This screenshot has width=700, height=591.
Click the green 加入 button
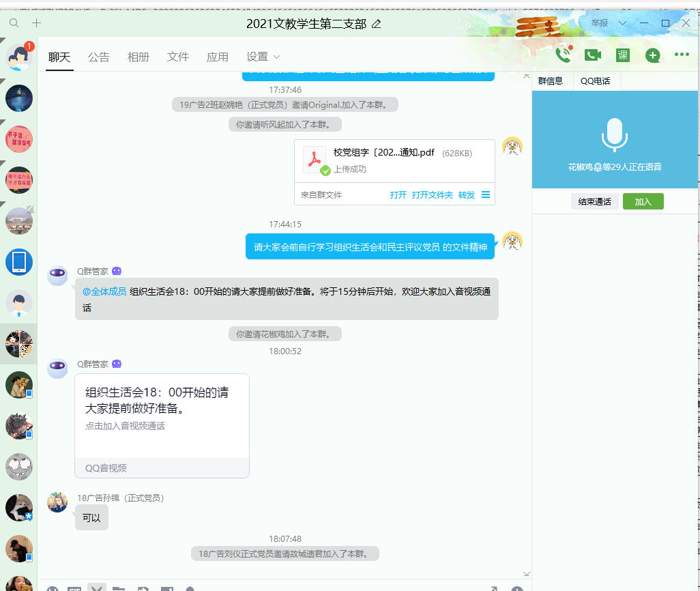[643, 201]
